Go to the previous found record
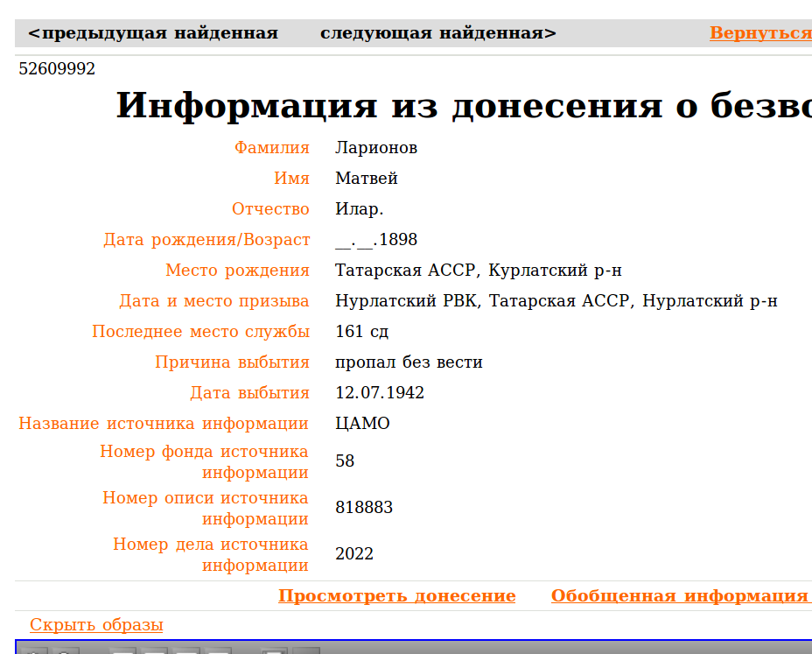The width and height of the screenshot is (812, 654). tap(152, 33)
